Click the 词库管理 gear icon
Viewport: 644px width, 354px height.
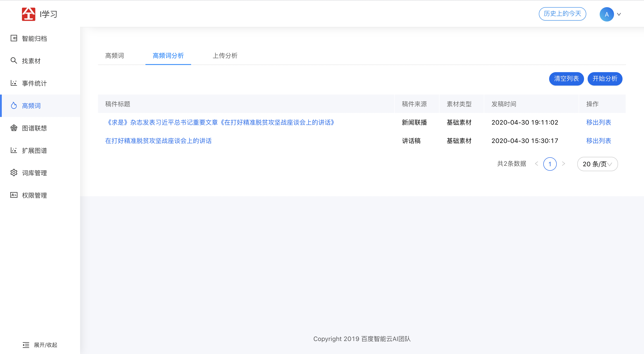click(x=14, y=173)
